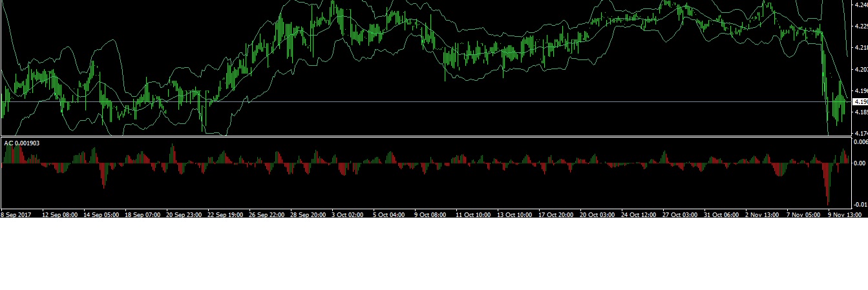Click the 13 Oct 10:00 time label
The height and width of the screenshot is (290, 868).
(515, 214)
